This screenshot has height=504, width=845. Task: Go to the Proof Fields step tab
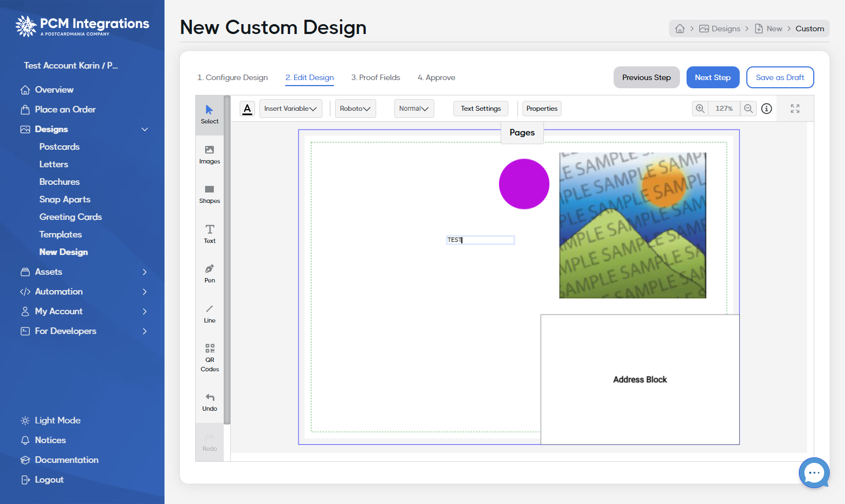pyautogui.click(x=376, y=77)
